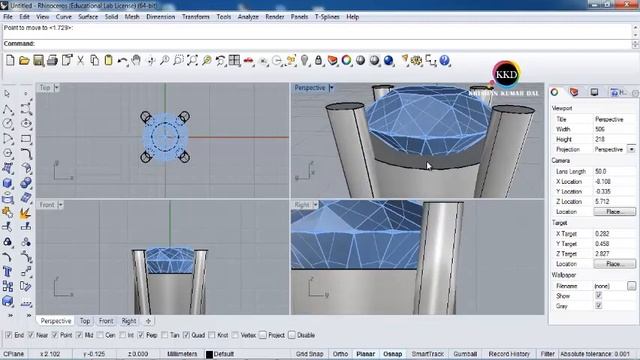
Task: Open the Analyze menu
Action: click(248, 17)
